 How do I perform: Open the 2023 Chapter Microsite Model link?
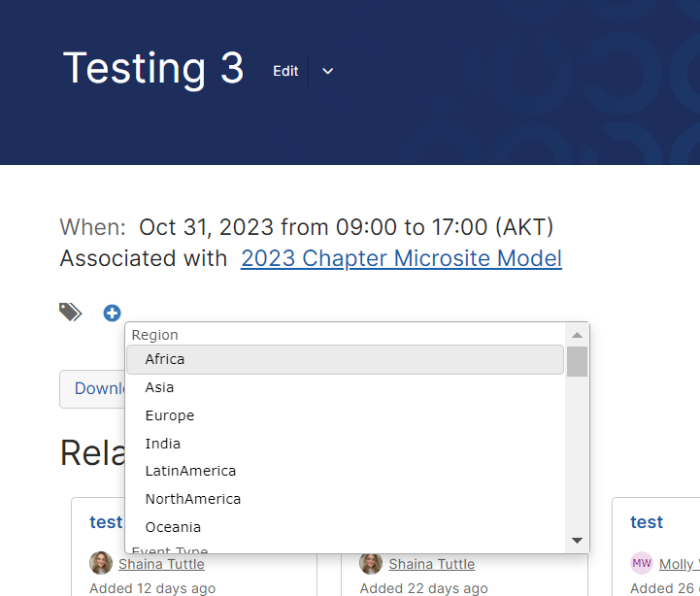401,258
